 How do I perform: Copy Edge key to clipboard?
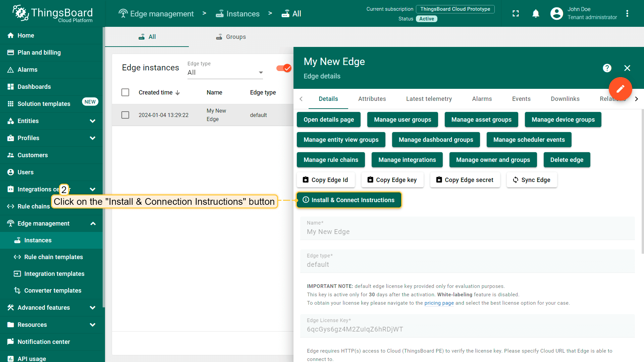tap(392, 180)
